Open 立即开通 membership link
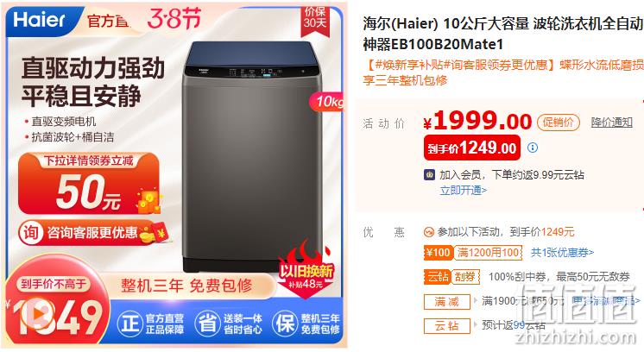The height and width of the screenshot is (352, 644). pos(464,191)
